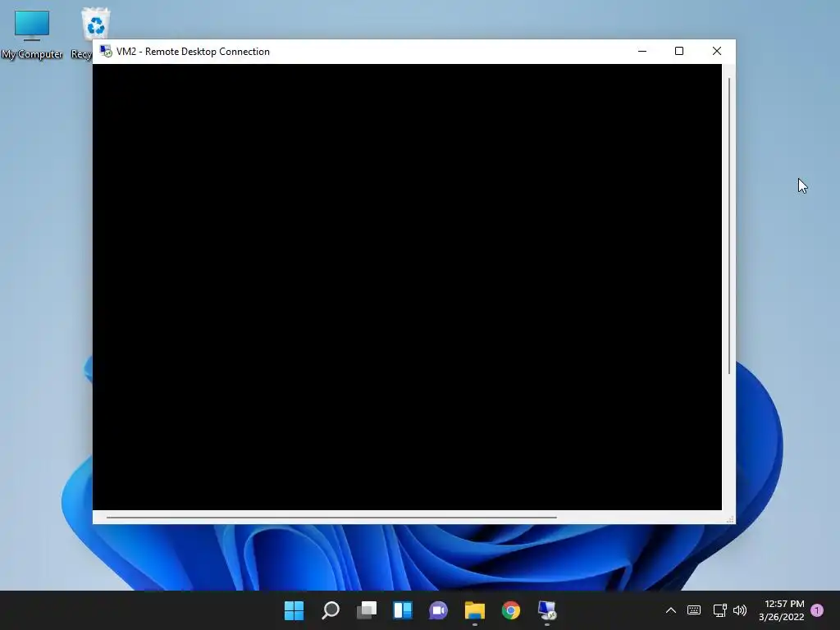Open the Widgets panel
This screenshot has width=840, height=630.
click(x=402, y=610)
